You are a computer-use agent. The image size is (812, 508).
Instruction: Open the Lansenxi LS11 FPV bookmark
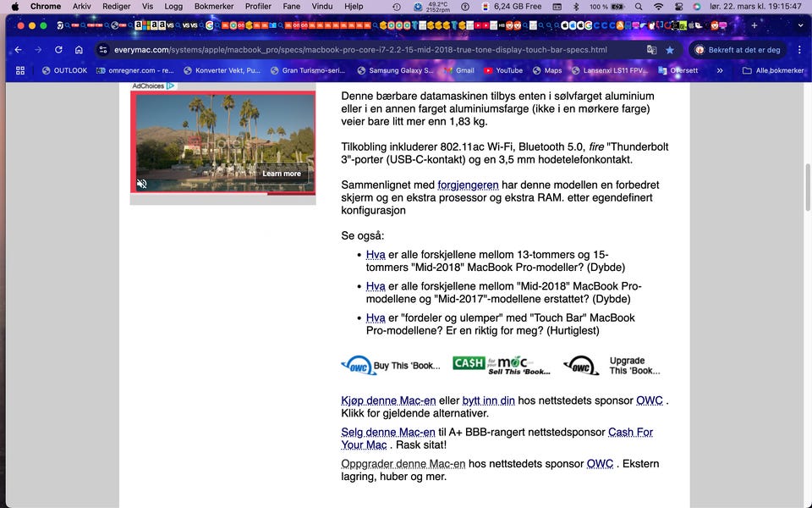click(610, 70)
